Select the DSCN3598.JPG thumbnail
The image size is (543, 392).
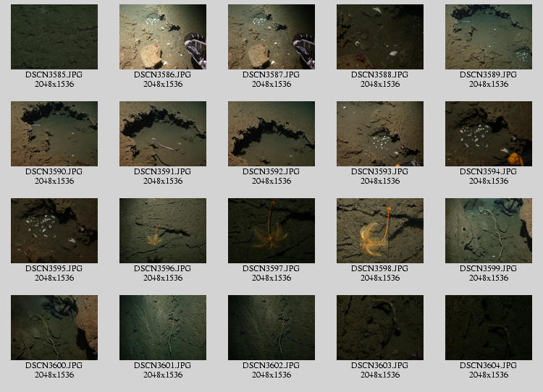pos(380,231)
